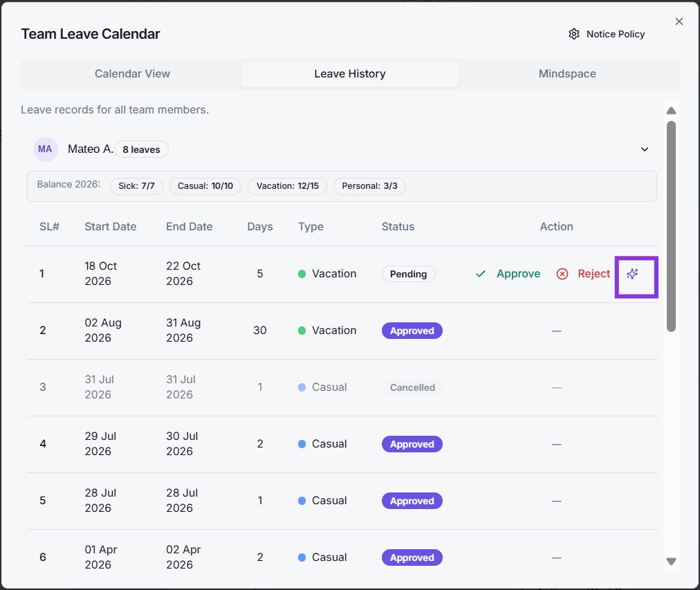Click '31 Aug 2026' end date
Image resolution: width=700 pixels, height=590 pixels.
pos(183,330)
